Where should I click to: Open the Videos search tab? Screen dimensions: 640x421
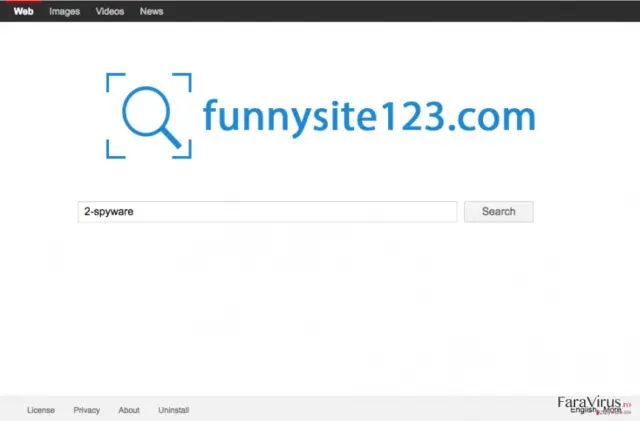(110, 11)
